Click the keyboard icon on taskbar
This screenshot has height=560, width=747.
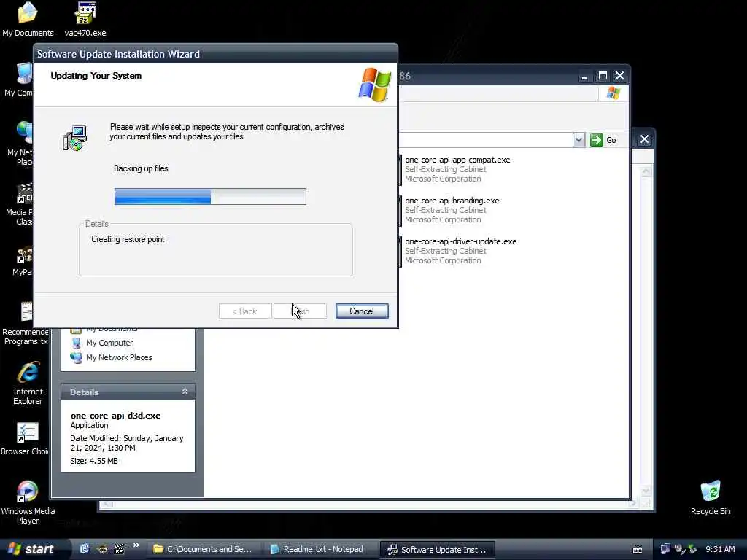[x=638, y=550]
